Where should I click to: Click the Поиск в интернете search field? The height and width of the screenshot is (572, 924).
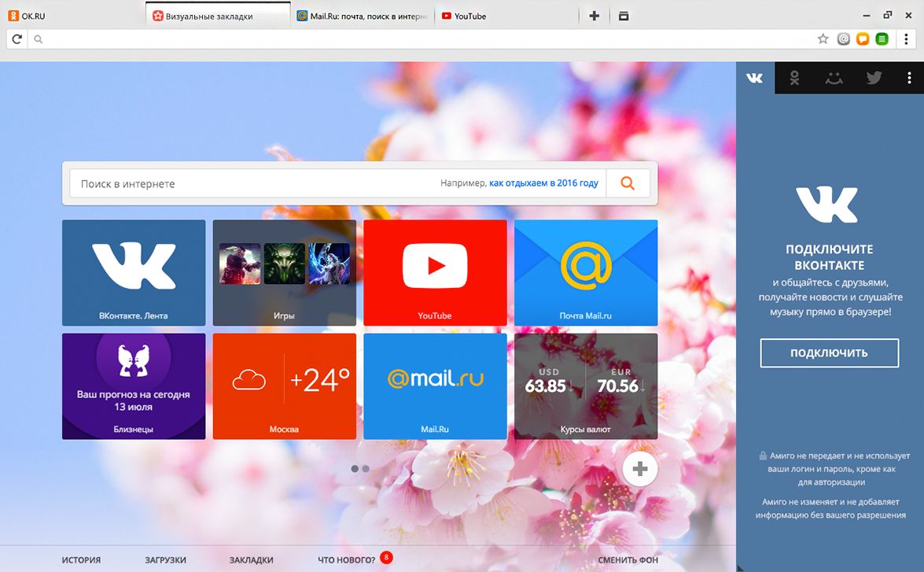pyautogui.click(x=337, y=183)
